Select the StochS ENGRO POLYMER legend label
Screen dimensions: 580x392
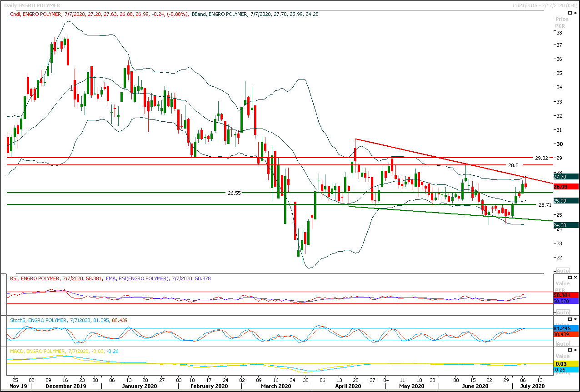click(69, 320)
